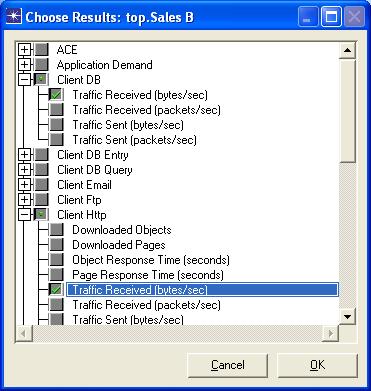371x391 pixels.
Task: Click the vertical scrollbar down arrow
Action: 347,316
